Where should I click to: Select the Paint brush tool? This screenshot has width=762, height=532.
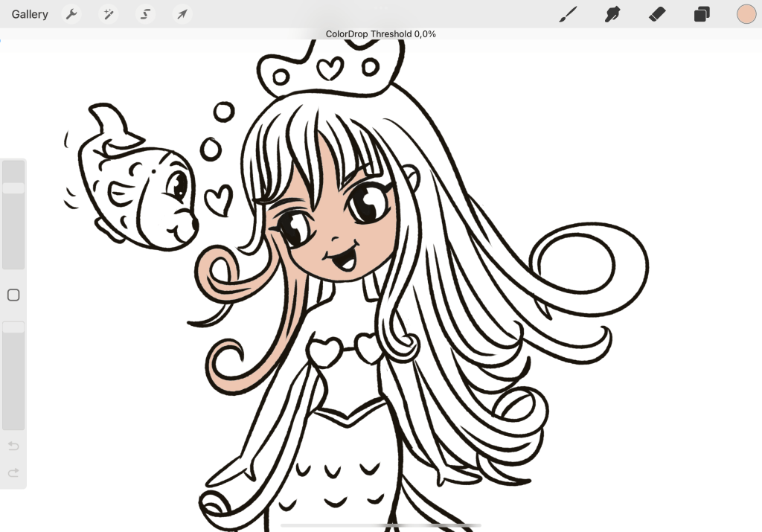pos(569,14)
